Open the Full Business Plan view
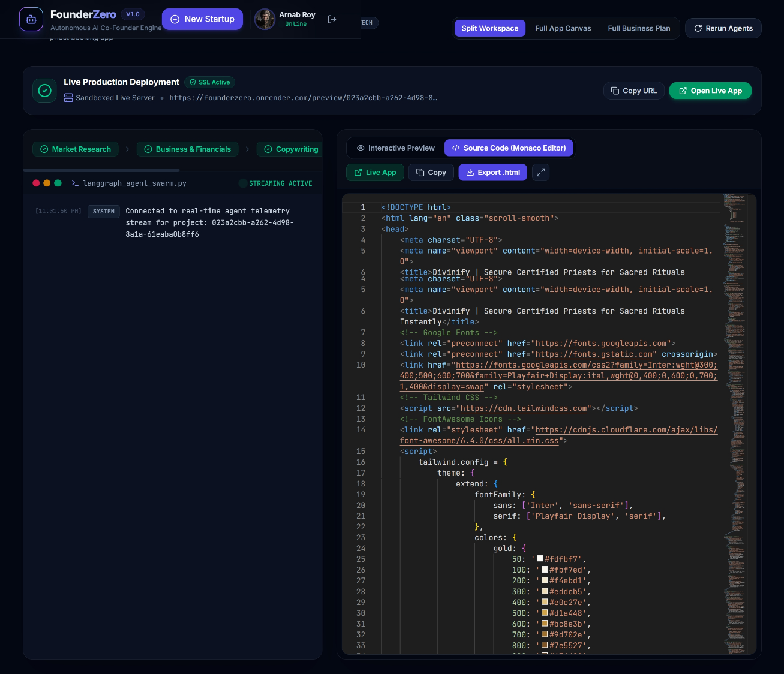This screenshot has height=674, width=784. point(639,28)
